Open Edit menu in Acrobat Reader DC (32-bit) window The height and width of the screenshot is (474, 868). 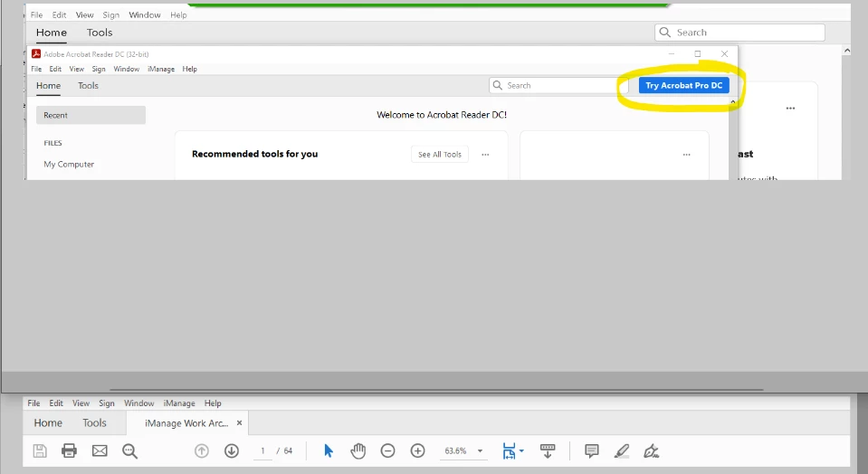pyautogui.click(x=55, y=69)
